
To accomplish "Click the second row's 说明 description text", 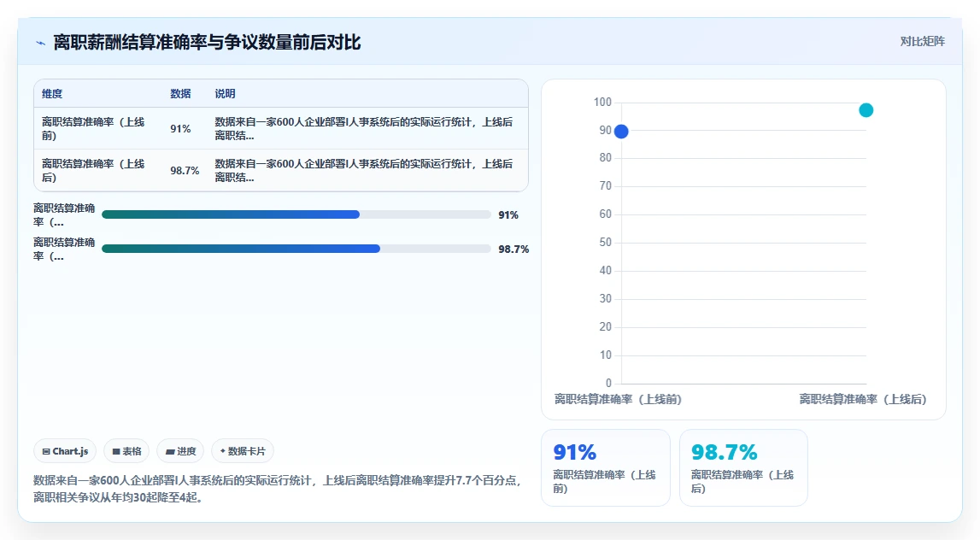I will pyautogui.click(x=364, y=171).
